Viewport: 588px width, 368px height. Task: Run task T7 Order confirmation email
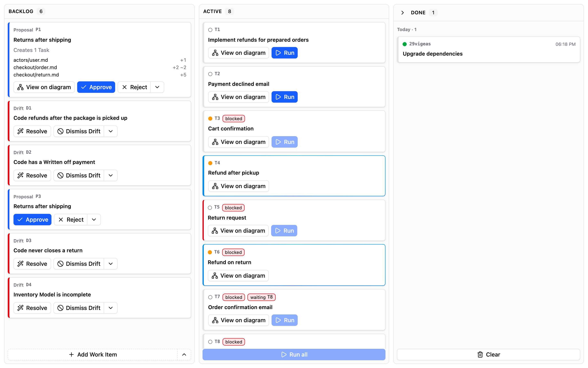point(284,320)
